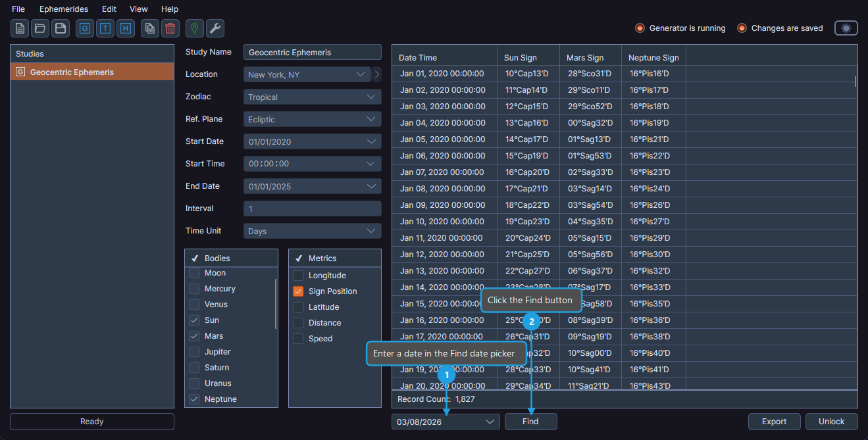Viewport: 868px width, 440px height.
Task: Delete the study with the trash icon
Action: coord(169,28)
